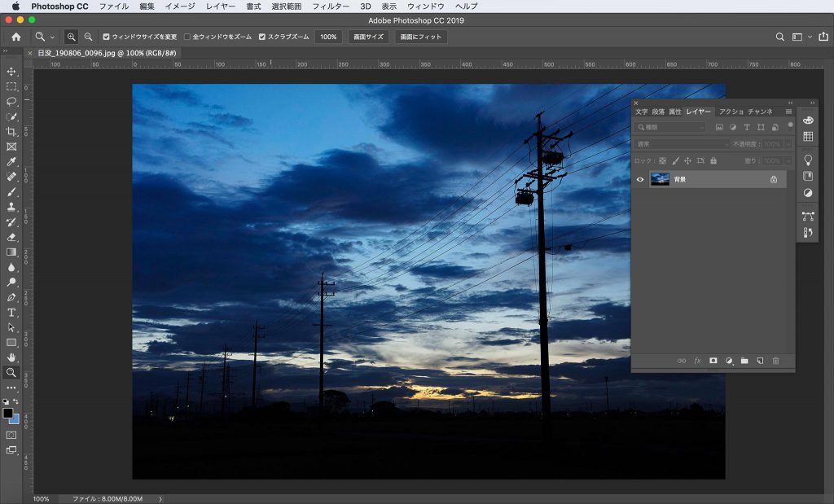This screenshot has width=834, height=504.
Task: Open the イメージ menu
Action: pyautogui.click(x=180, y=7)
